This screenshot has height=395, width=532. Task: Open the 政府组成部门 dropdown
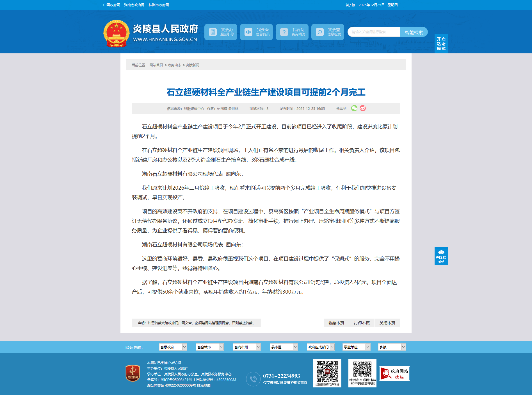click(321, 347)
